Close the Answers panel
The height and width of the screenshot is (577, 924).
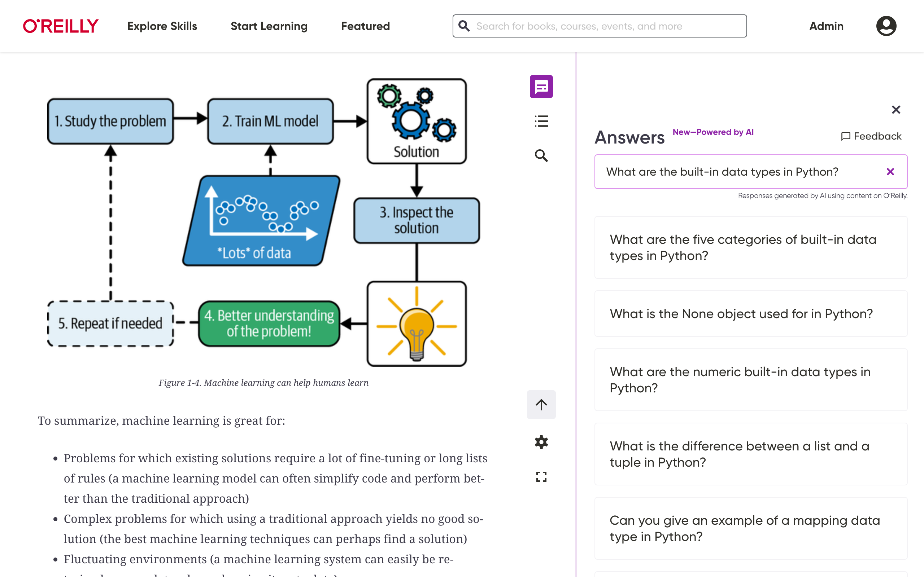(896, 110)
